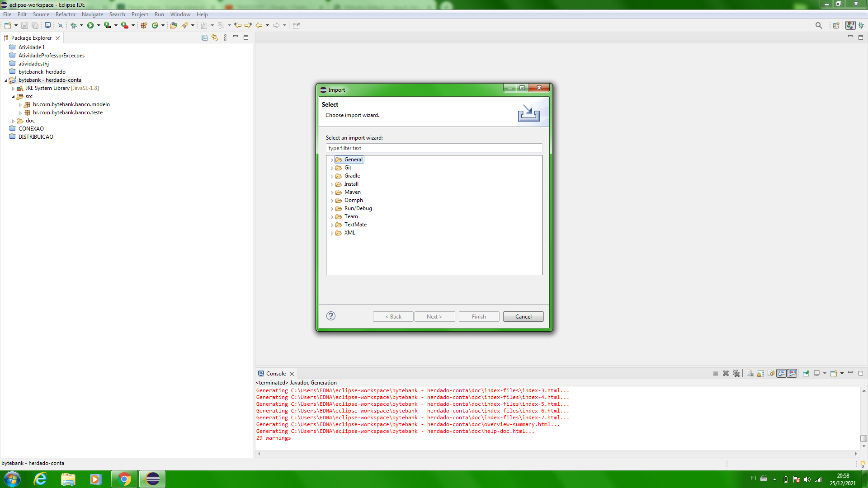Click the Last Edit Location icon
868x488 pixels.
click(x=238, y=25)
